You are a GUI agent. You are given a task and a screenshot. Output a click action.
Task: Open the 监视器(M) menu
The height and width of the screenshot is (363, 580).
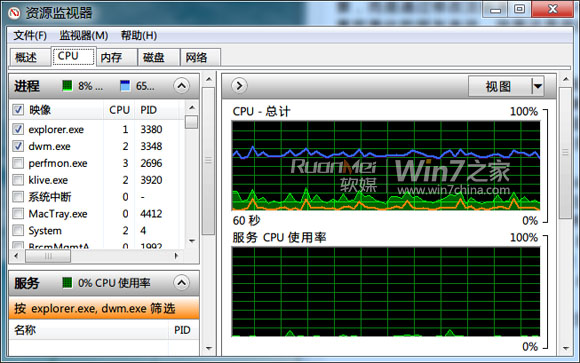84,36
